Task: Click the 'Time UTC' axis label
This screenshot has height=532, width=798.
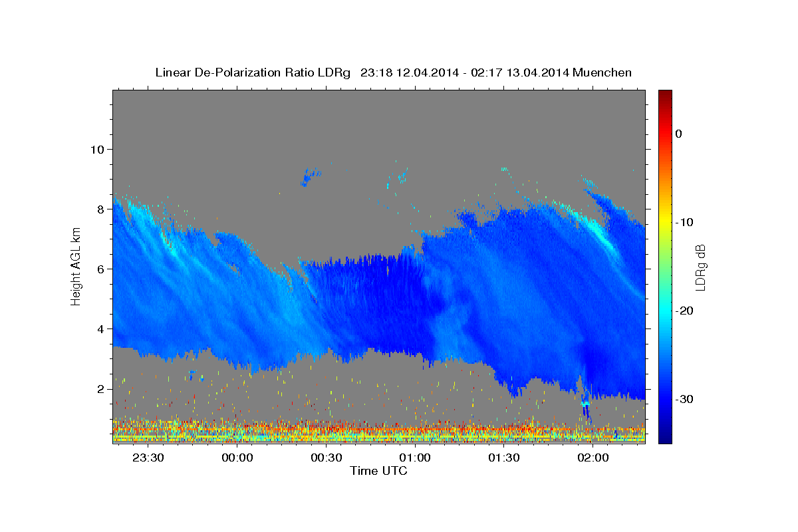Action: [378, 471]
